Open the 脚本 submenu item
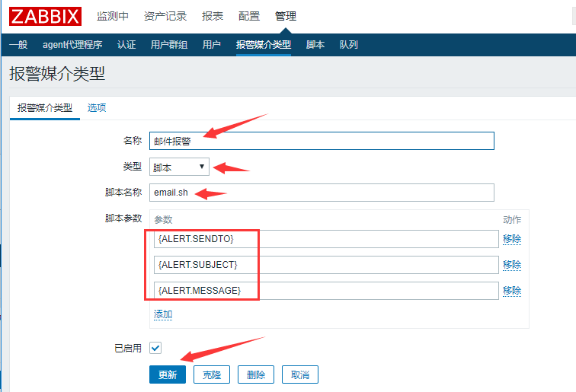Viewport: 576px width, 392px height. (315, 45)
